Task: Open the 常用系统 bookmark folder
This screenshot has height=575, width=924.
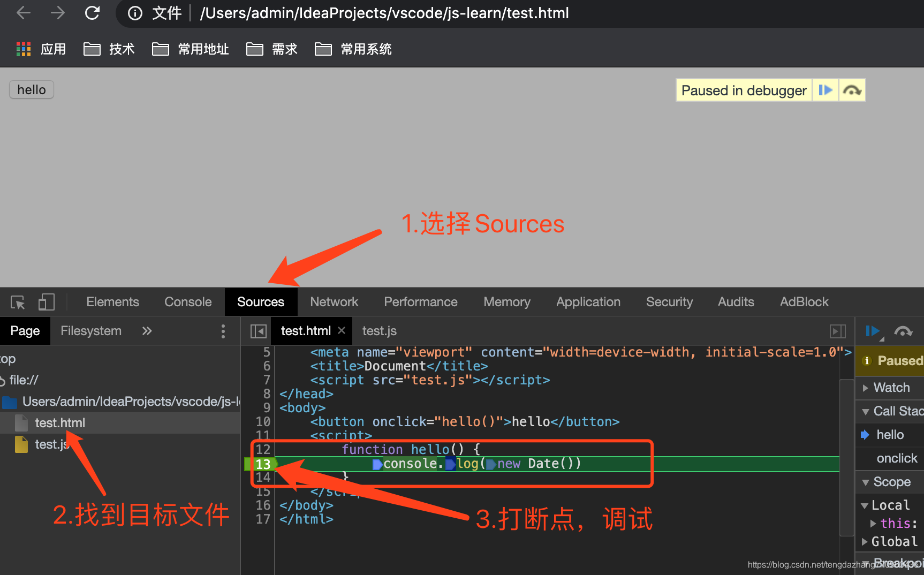Action: tap(353, 49)
